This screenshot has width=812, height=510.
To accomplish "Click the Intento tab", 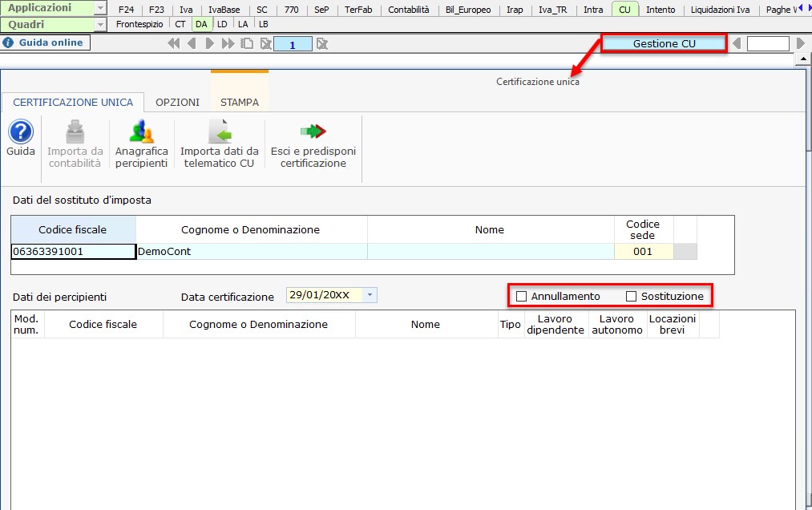I will [661, 10].
